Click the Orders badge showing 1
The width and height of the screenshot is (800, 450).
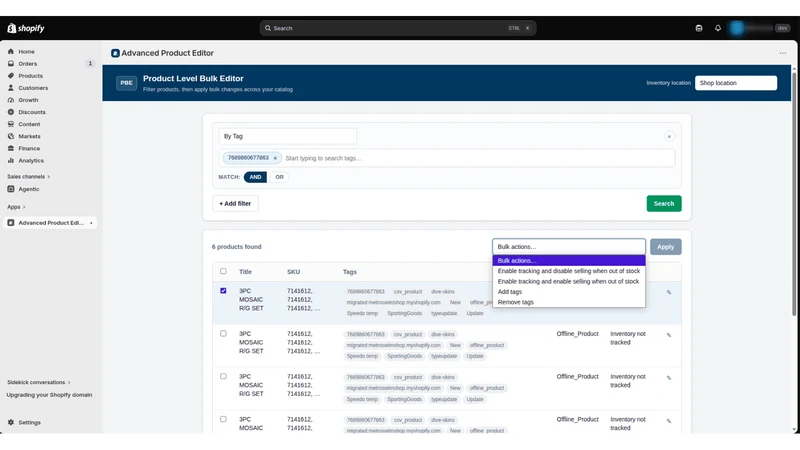(90, 64)
